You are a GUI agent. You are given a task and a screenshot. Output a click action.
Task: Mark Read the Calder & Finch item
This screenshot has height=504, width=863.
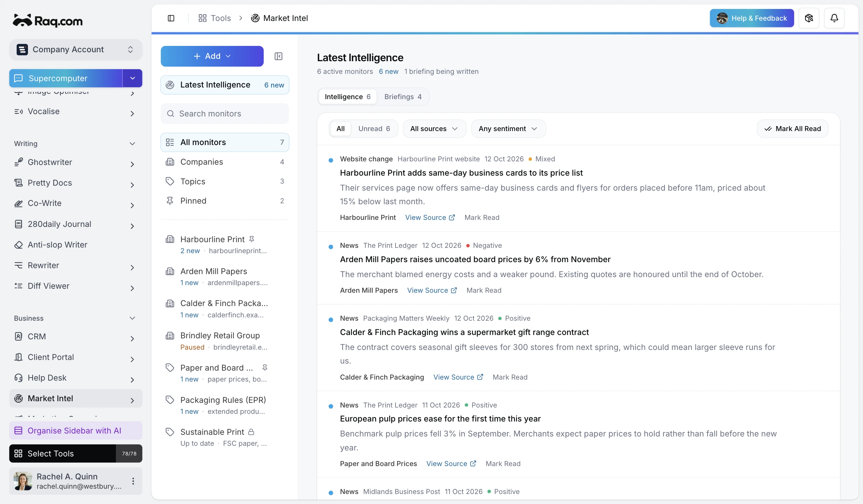510,377
